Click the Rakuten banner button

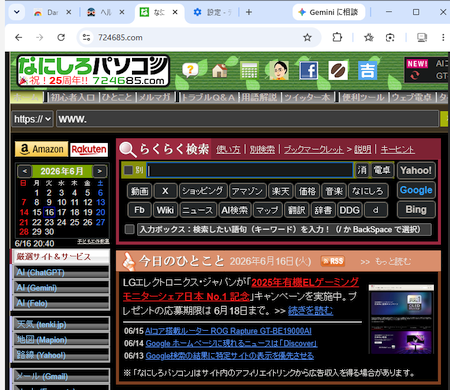click(x=89, y=149)
